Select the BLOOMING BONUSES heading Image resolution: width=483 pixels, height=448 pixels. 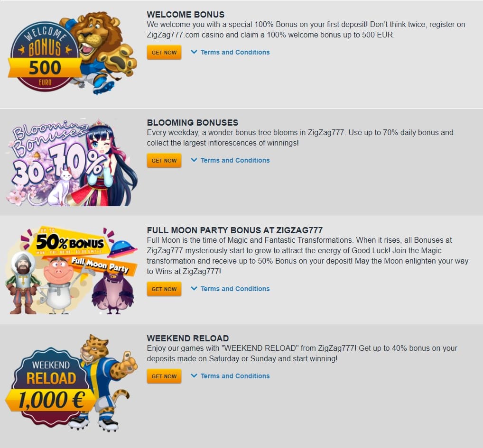tap(193, 122)
